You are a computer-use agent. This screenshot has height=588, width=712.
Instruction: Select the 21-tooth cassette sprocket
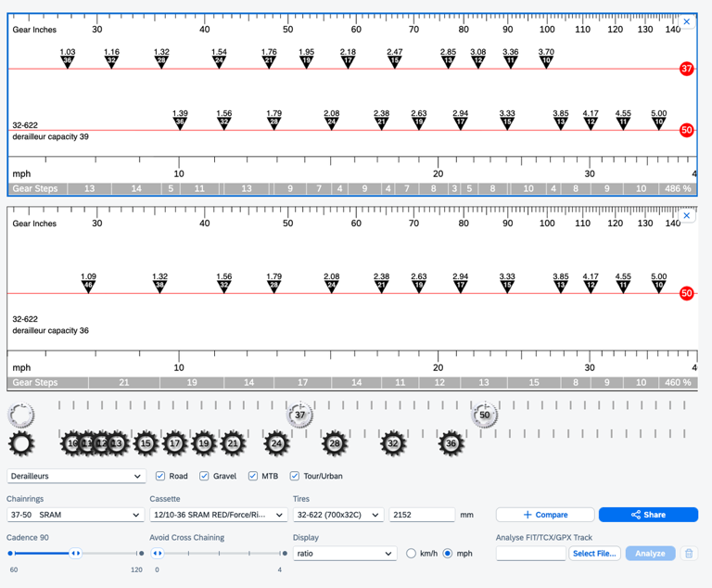click(233, 443)
